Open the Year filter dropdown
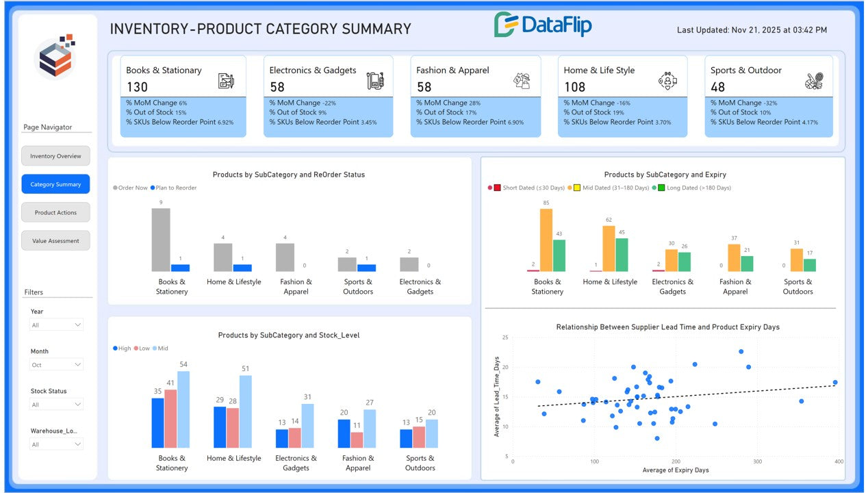This screenshot has height=493, width=868. (56, 325)
